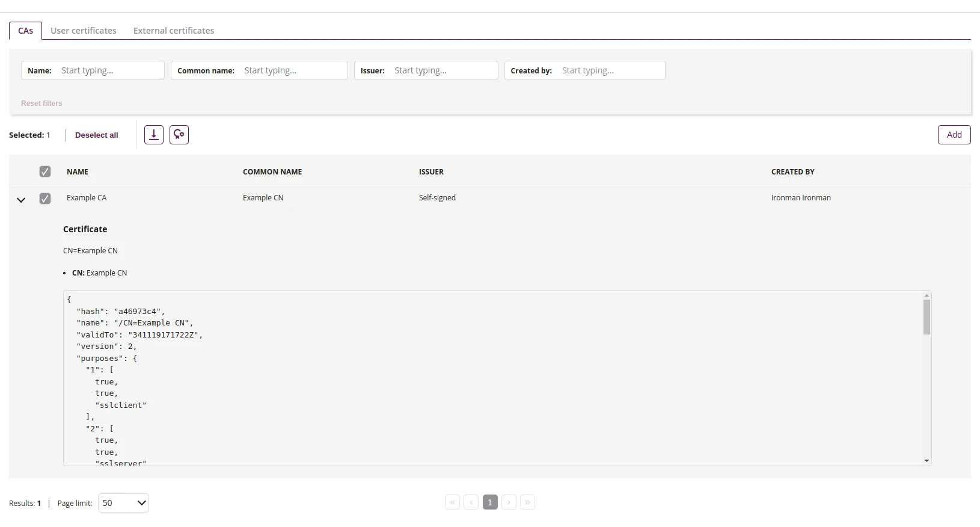980x527 pixels.
Task: Toggle the select-all header checkbox
Action: click(x=45, y=171)
